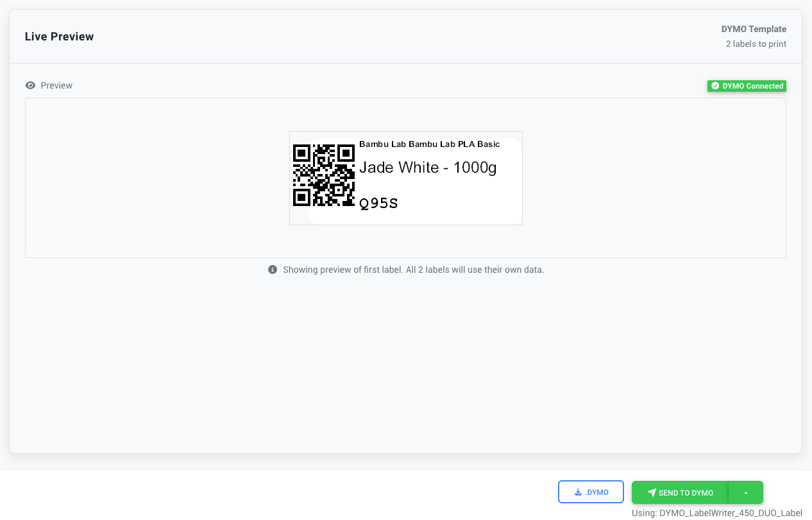Click the DYMO_LabelWriter_450_DUO_Label printer name
Image resolution: width=812 pixels, height=520 pixels.
pos(731,513)
